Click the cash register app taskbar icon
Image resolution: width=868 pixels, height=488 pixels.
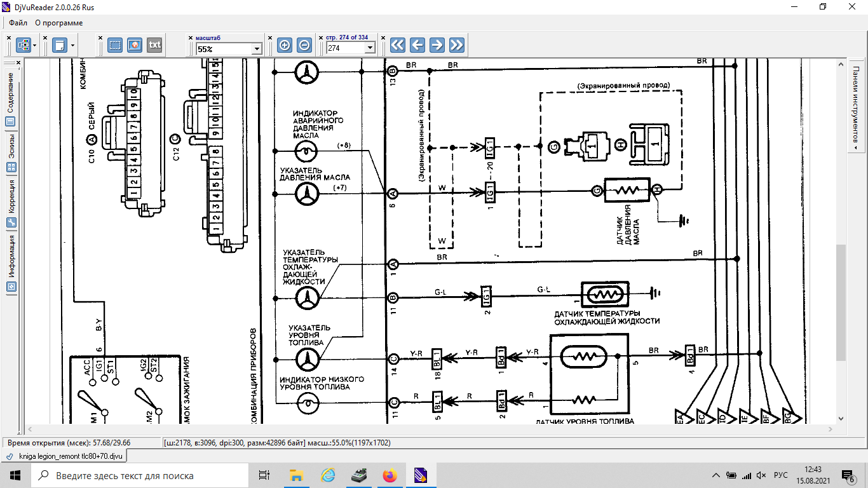click(x=358, y=475)
